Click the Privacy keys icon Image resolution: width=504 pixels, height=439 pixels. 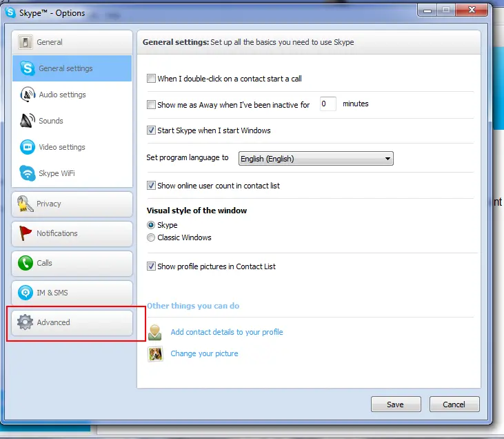pos(25,204)
